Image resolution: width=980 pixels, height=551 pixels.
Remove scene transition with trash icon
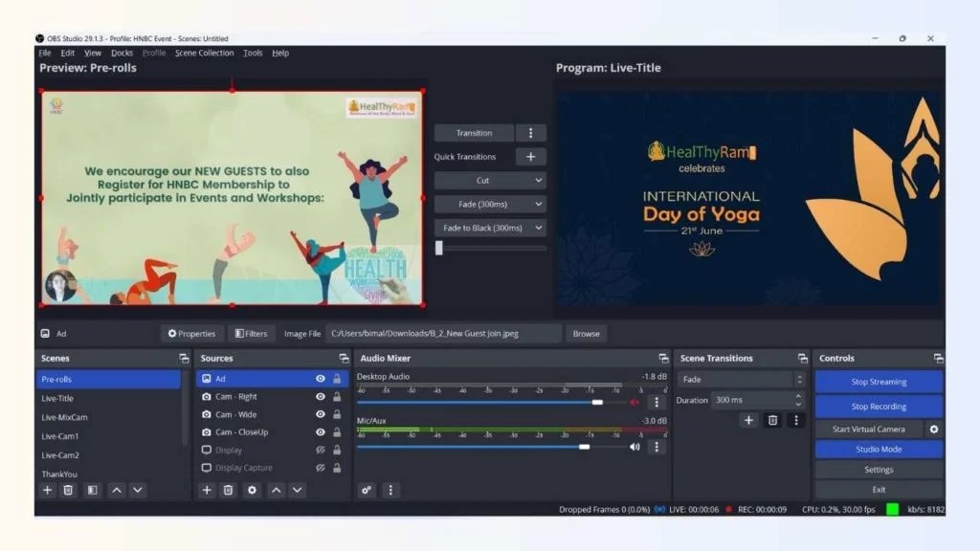(x=772, y=421)
